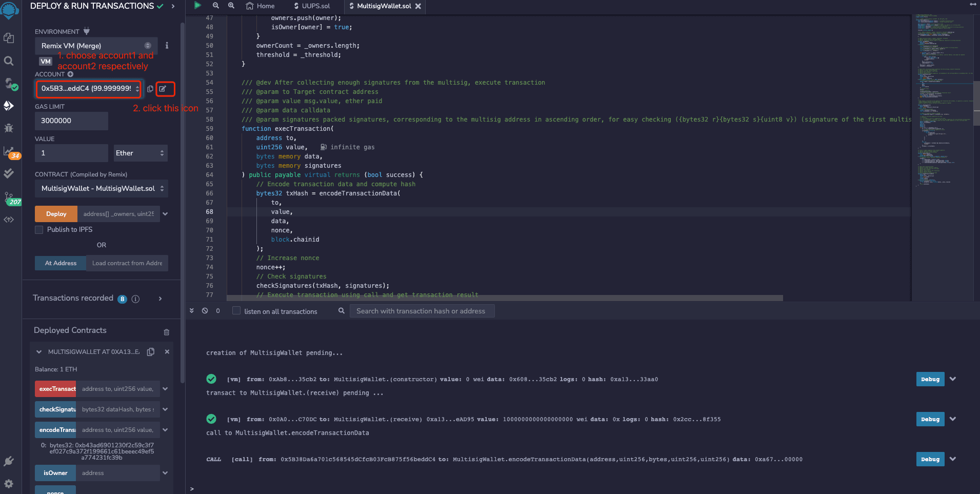Switch to the Home tab

(x=261, y=6)
